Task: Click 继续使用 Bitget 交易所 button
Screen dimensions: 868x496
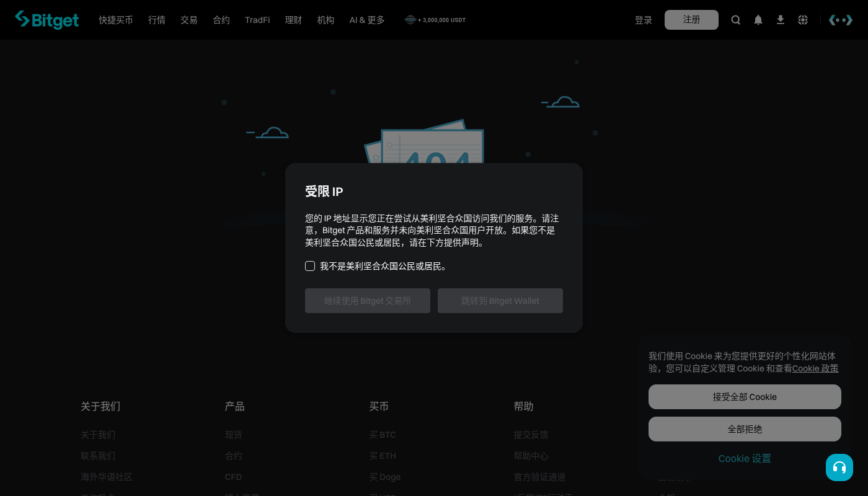Action: click(x=368, y=301)
